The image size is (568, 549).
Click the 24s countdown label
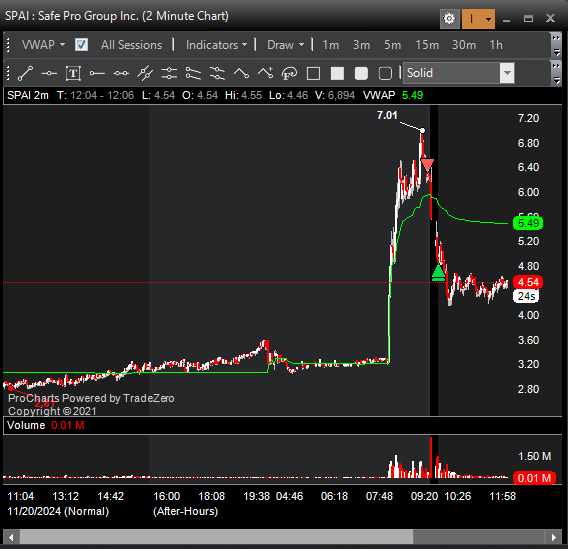pyautogui.click(x=526, y=296)
